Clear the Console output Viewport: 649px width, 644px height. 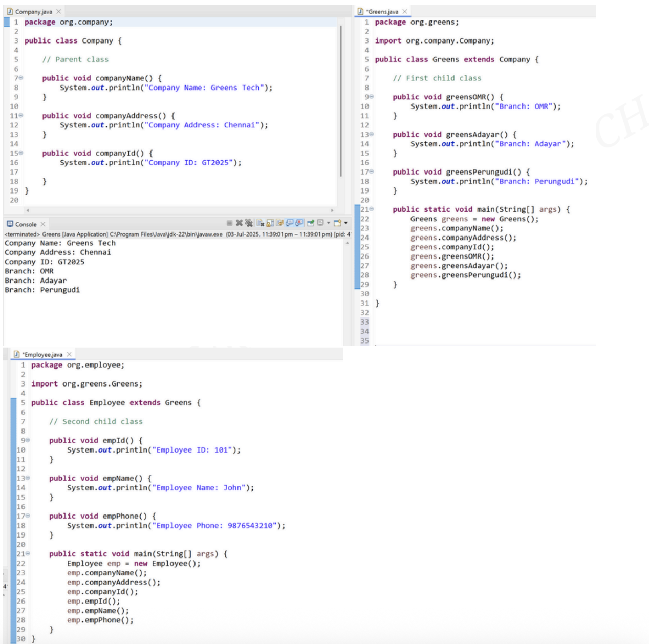tap(261, 223)
